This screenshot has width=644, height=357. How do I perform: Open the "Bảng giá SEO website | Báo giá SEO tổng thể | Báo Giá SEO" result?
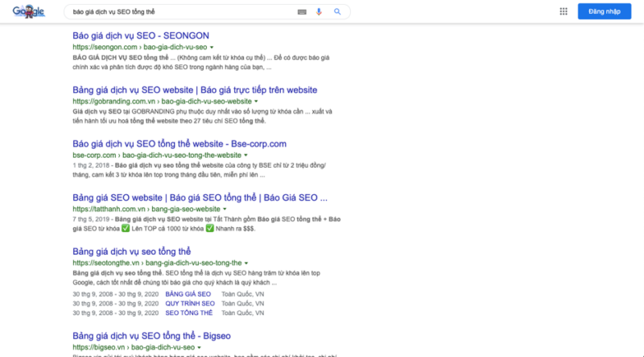tap(200, 197)
